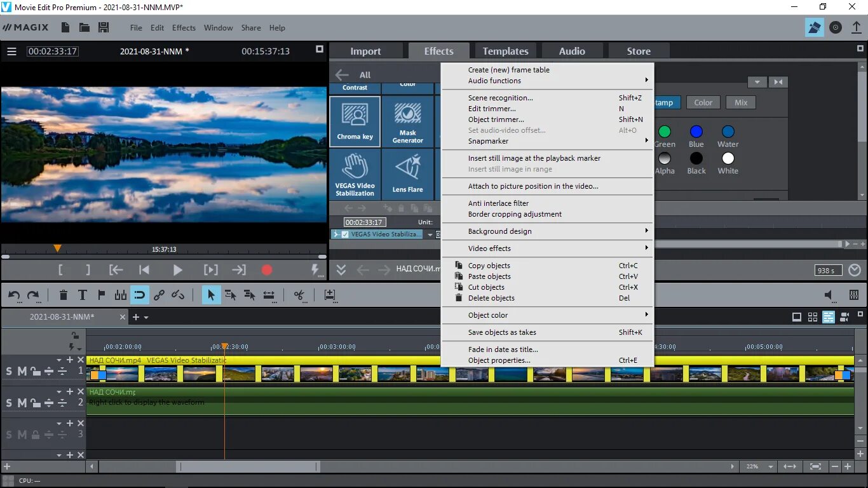The image size is (868, 488).
Task: Pick the Green color swatch
Action: (x=665, y=132)
